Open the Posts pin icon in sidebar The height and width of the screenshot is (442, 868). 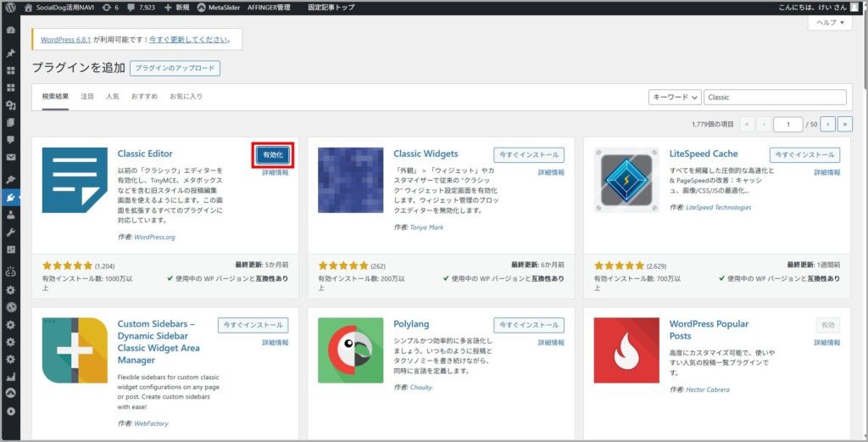(11, 53)
